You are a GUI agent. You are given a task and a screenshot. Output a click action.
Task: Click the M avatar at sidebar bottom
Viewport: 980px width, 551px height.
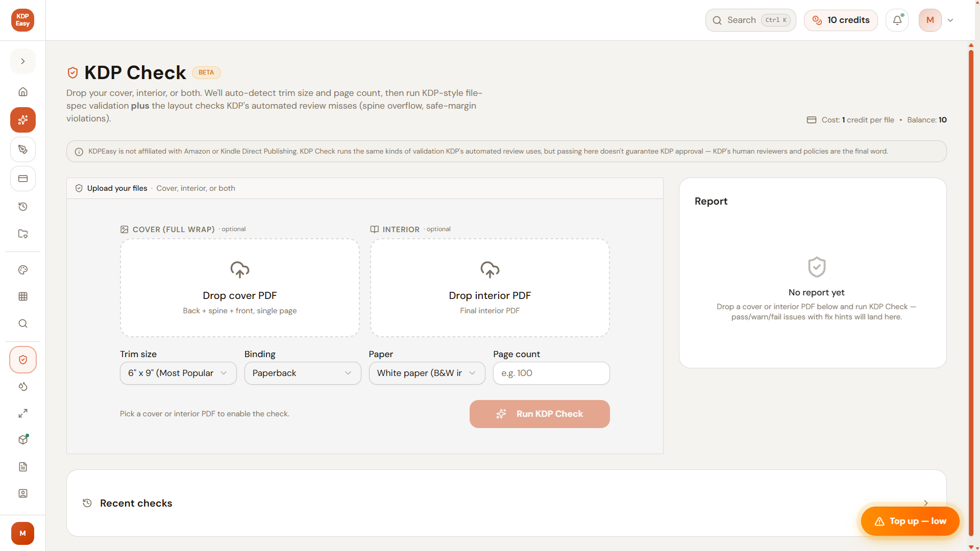[22, 533]
